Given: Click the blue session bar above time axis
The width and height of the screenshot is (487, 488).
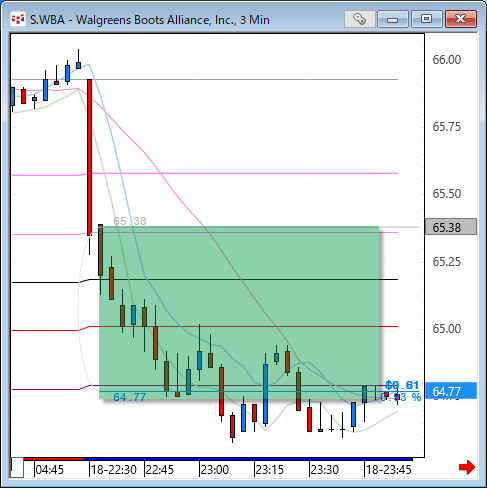Looking at the screenshot, I should pyautogui.click(x=248, y=459).
